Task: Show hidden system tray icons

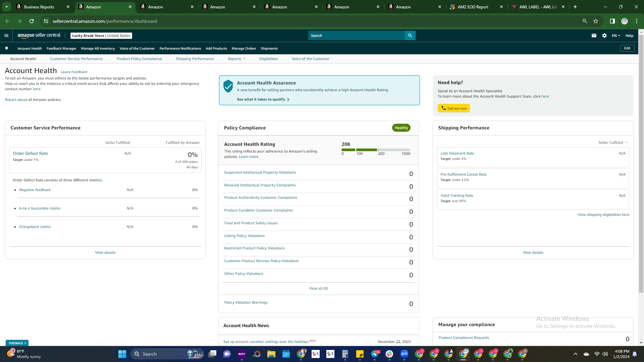Action: 575,354
